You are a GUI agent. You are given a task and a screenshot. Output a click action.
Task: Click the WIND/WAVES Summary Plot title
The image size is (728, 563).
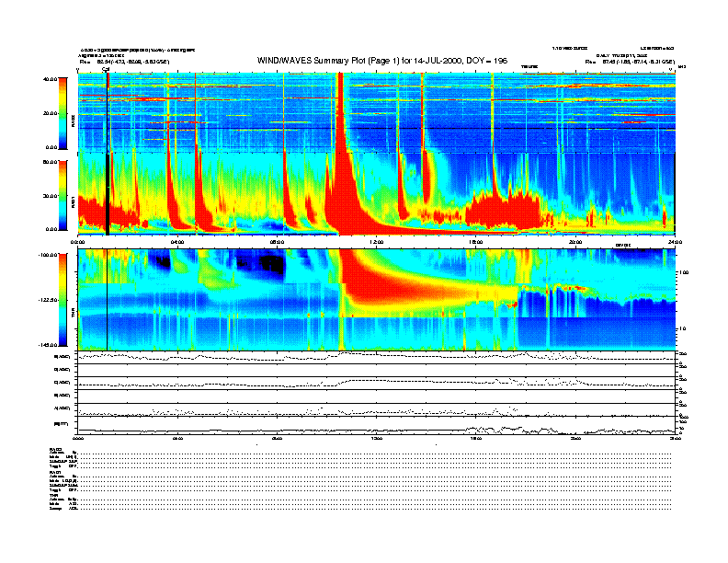coord(382,61)
